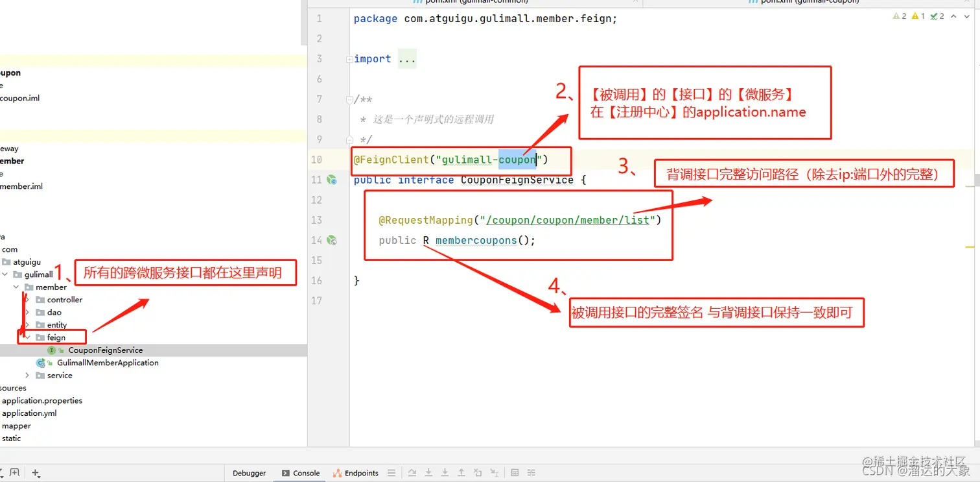Select the entity package in the tree

(x=57, y=325)
